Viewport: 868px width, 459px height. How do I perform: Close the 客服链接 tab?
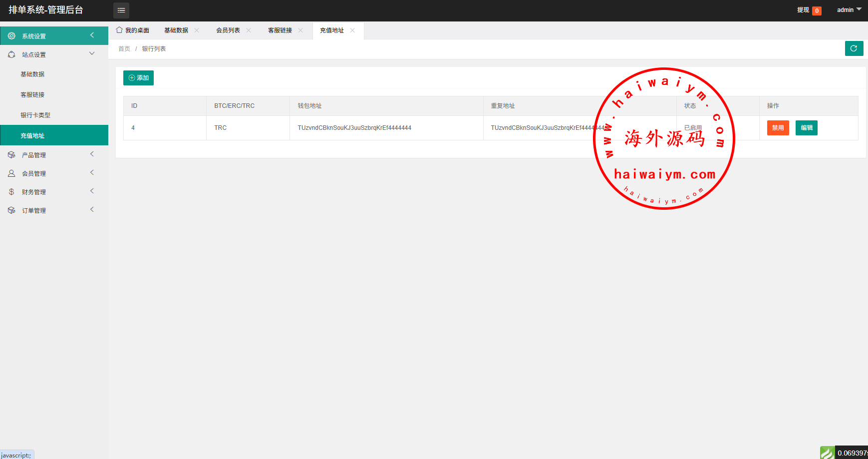click(300, 30)
